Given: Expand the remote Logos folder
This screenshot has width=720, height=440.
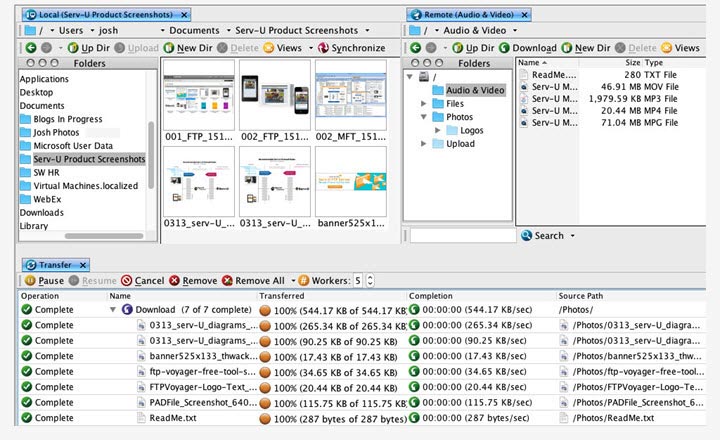Looking at the screenshot, I should point(437,130).
